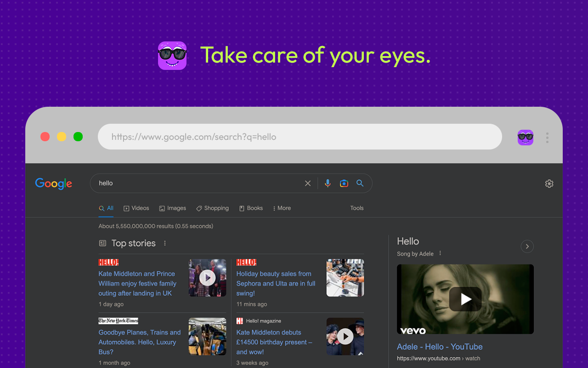Click the blue magnifier search button
588x368 pixels.
[x=360, y=183]
